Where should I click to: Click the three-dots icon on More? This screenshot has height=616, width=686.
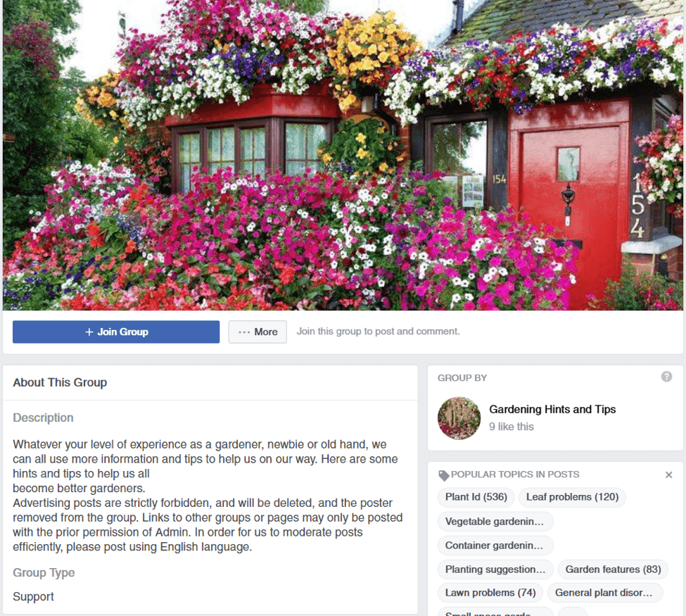[x=244, y=332]
